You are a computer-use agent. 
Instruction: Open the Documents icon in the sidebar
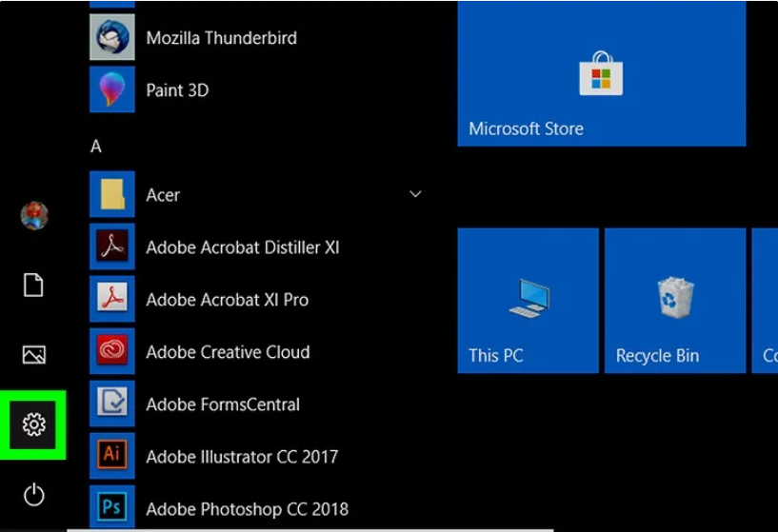(33, 286)
